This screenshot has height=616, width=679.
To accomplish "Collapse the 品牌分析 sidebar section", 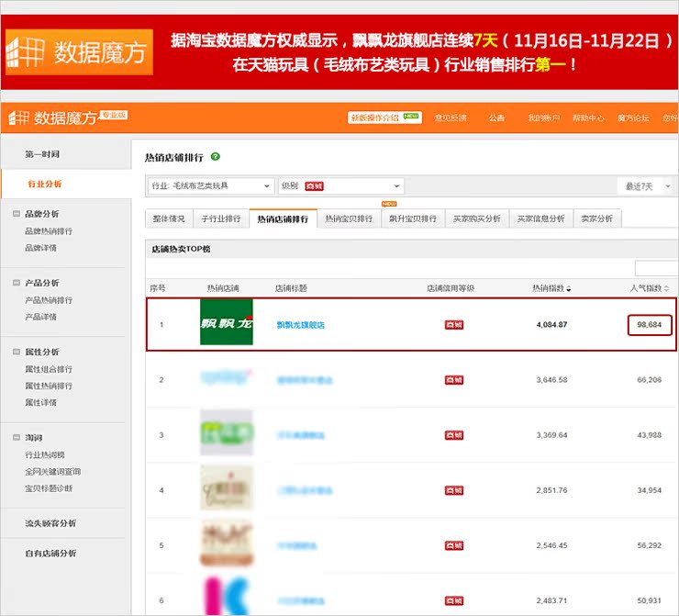I will pyautogui.click(x=17, y=214).
